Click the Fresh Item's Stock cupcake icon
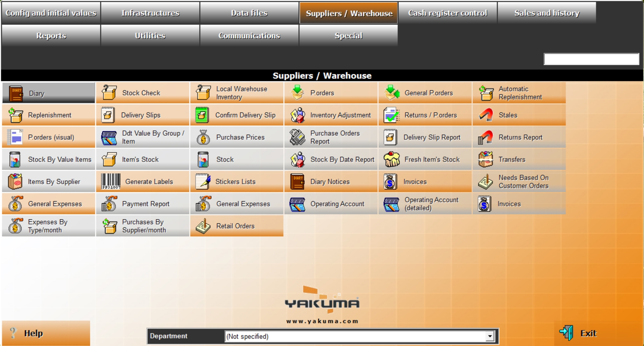 [391, 159]
